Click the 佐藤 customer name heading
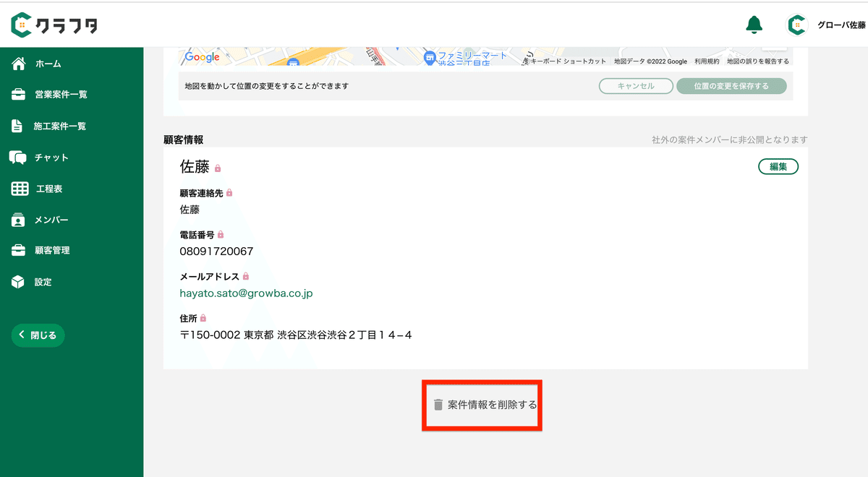 coord(195,167)
